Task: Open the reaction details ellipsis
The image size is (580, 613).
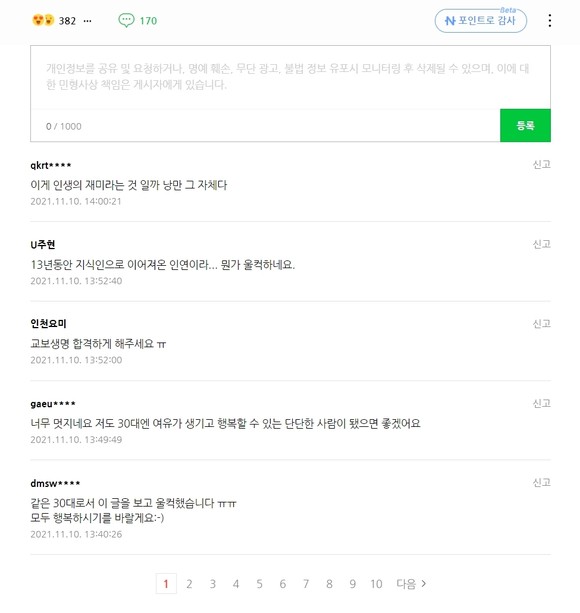Action: click(x=88, y=21)
